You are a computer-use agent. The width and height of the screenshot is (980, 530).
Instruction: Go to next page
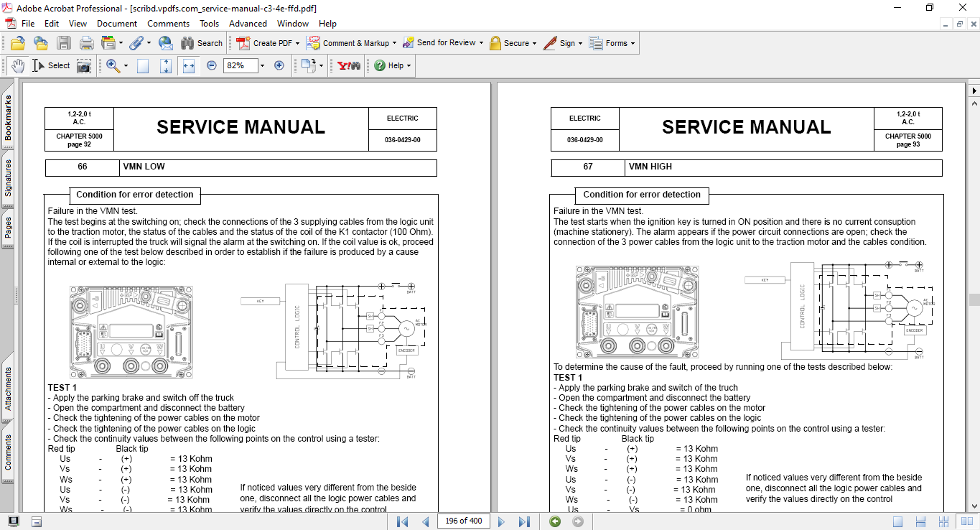tap(501, 521)
